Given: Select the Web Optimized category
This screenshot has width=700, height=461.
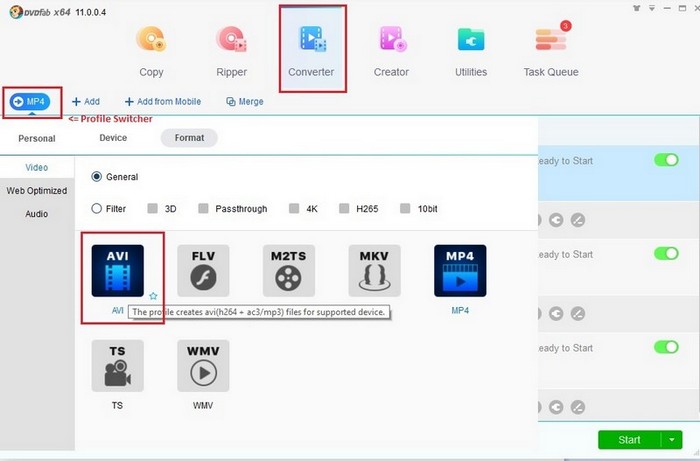Looking at the screenshot, I should pos(37,191).
